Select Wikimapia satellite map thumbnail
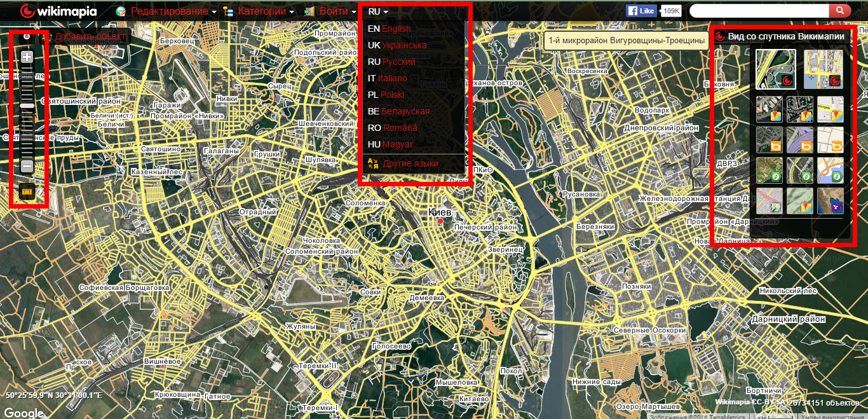This screenshot has width=868, height=419. pos(775,69)
